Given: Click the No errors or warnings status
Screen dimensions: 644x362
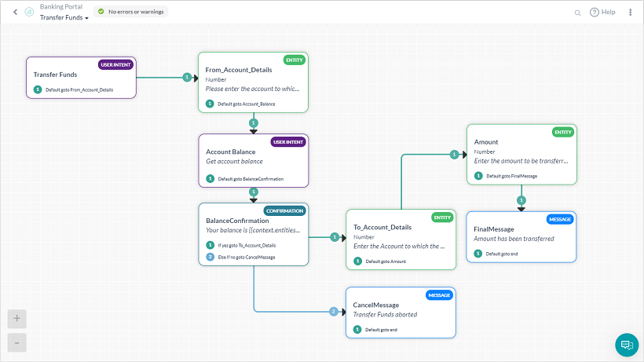Looking at the screenshot, I should click(x=131, y=12).
